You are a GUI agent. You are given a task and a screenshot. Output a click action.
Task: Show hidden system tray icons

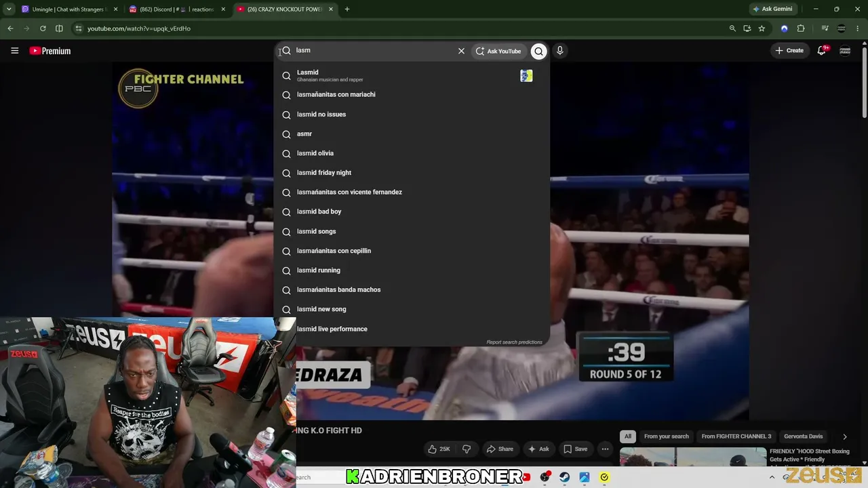click(772, 477)
